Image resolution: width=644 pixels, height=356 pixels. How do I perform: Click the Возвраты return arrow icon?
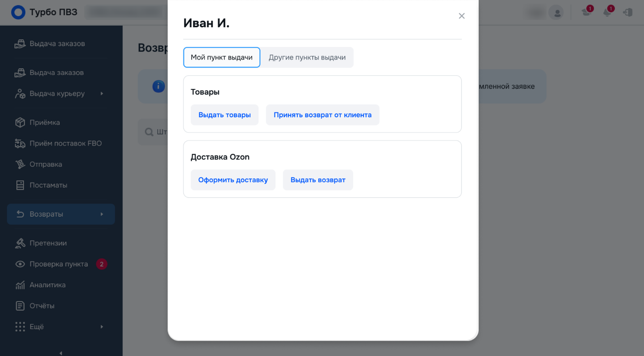20,214
